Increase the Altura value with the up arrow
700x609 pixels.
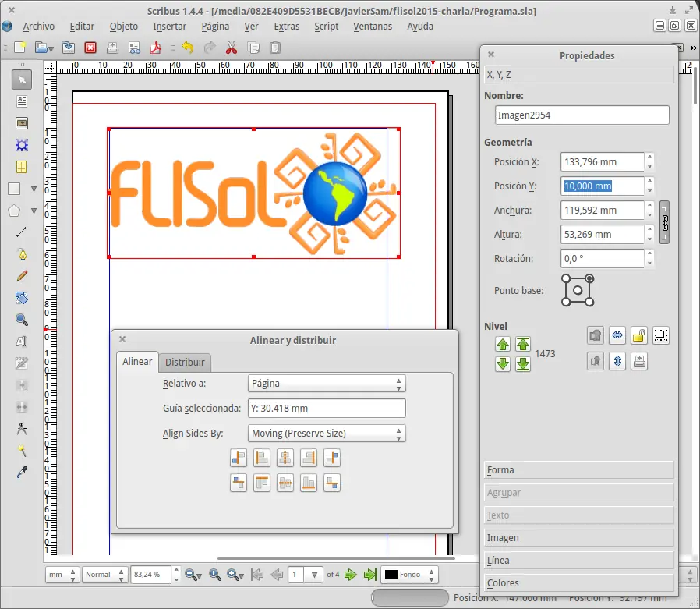(x=649, y=229)
